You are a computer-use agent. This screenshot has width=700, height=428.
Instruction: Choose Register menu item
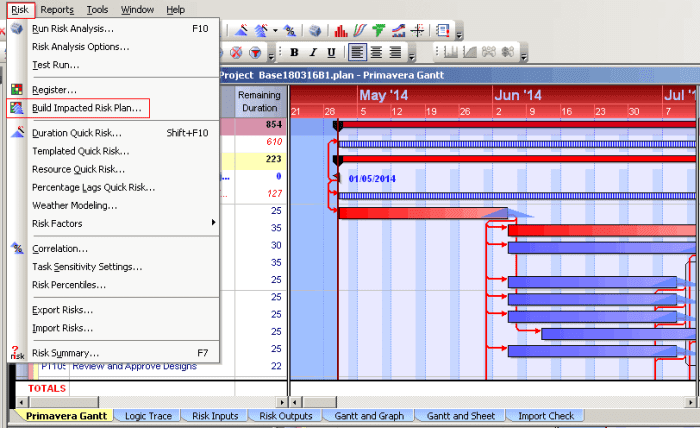click(x=113, y=90)
